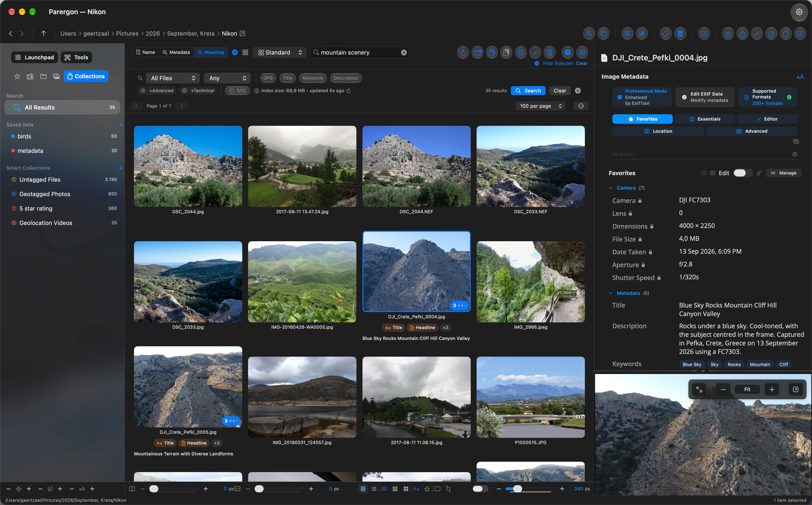Click the trash icon in search toolbar
The width and height of the screenshot is (812, 505).
(550, 53)
